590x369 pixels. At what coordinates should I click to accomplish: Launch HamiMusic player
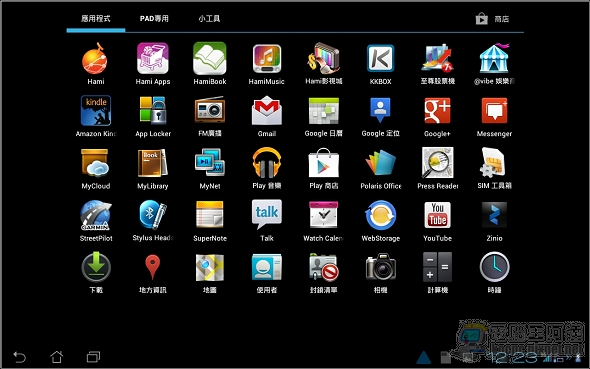click(266, 64)
